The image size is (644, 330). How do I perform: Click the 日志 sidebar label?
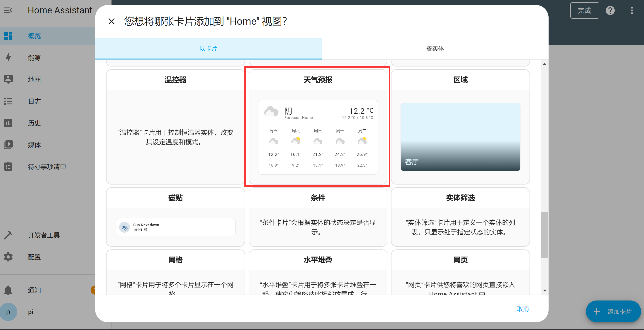tap(34, 101)
